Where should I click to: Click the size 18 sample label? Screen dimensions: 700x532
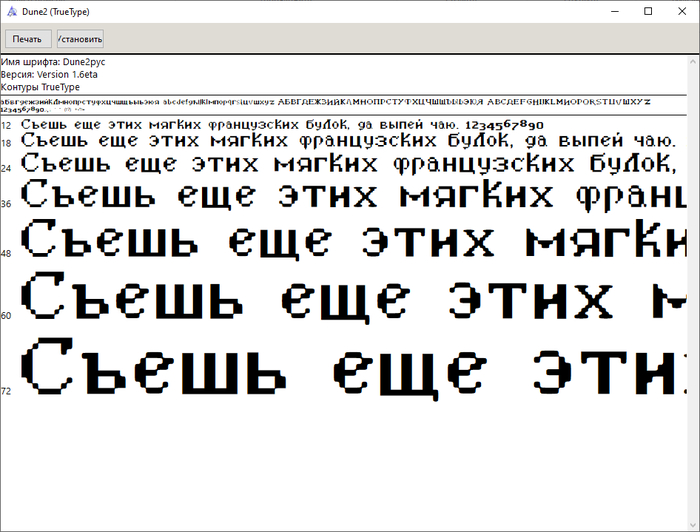pos(6,143)
